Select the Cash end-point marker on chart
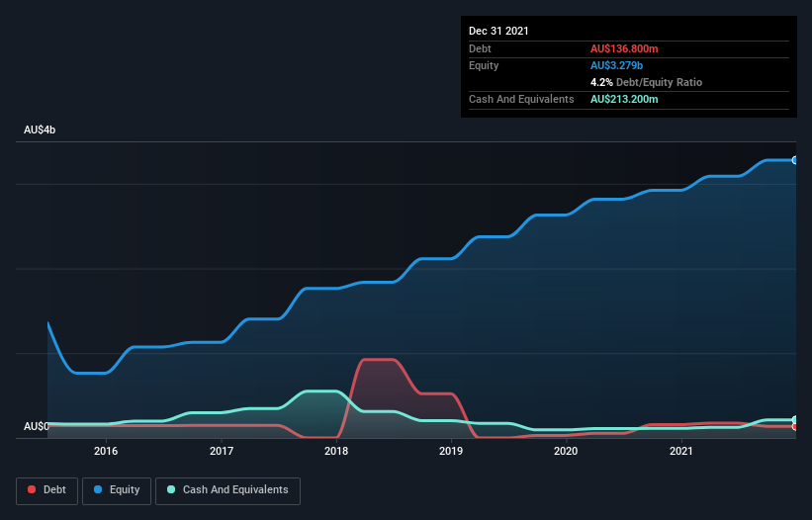The width and height of the screenshot is (812, 520). click(x=795, y=419)
